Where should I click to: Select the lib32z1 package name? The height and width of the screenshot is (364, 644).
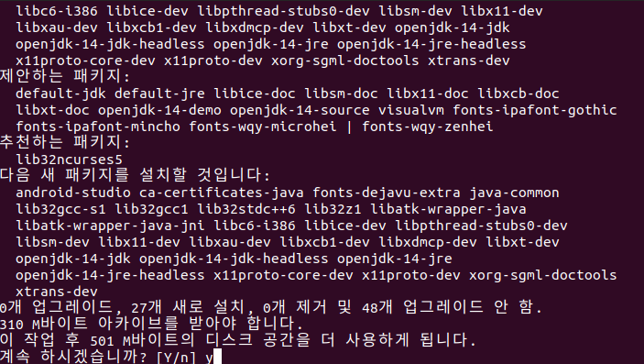click(x=333, y=209)
